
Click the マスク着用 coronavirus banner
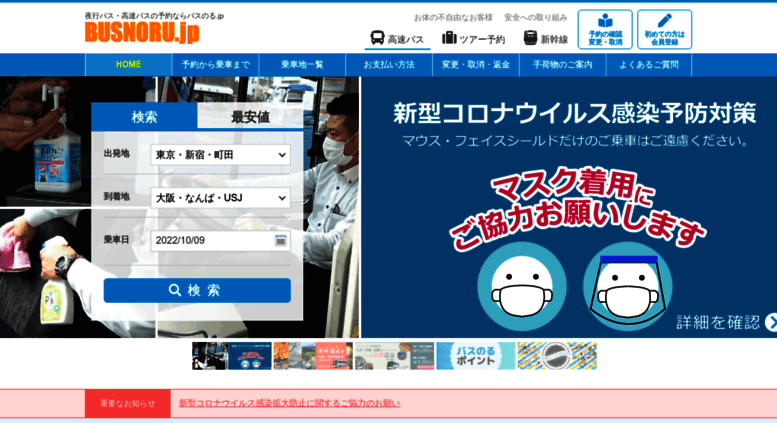[569, 208]
